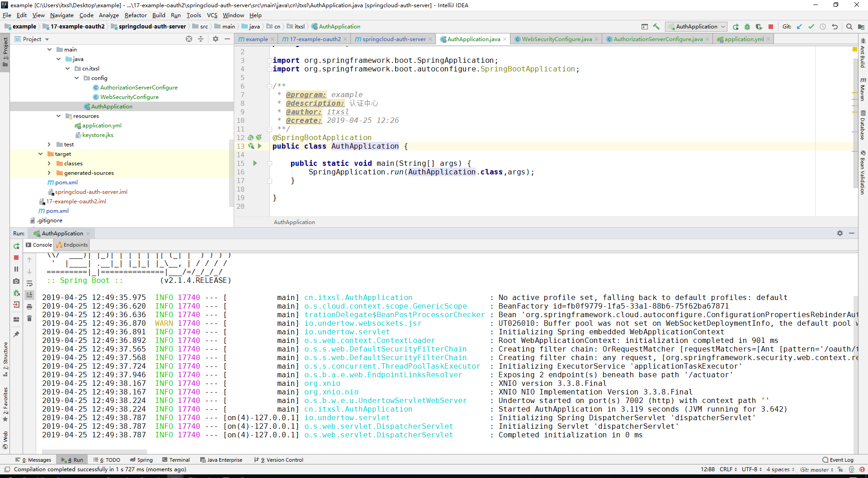Toggle the Ant Build side panel
868x478 pixels.
(x=863, y=53)
